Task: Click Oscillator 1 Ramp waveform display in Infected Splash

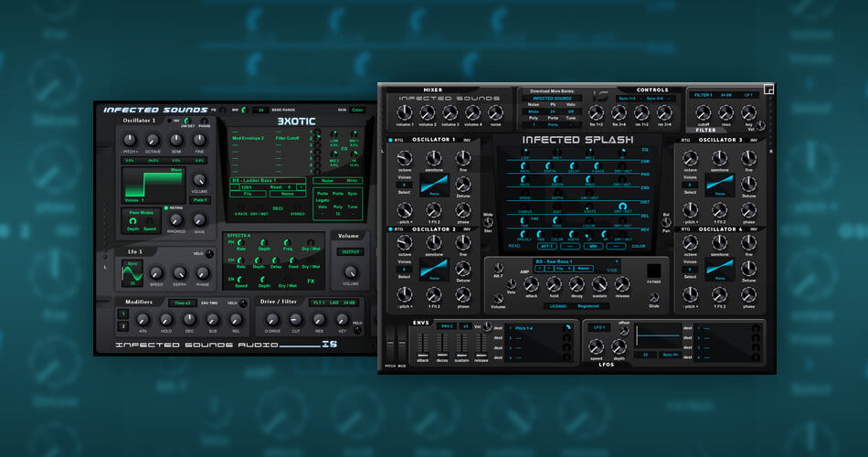Action: coord(434,185)
